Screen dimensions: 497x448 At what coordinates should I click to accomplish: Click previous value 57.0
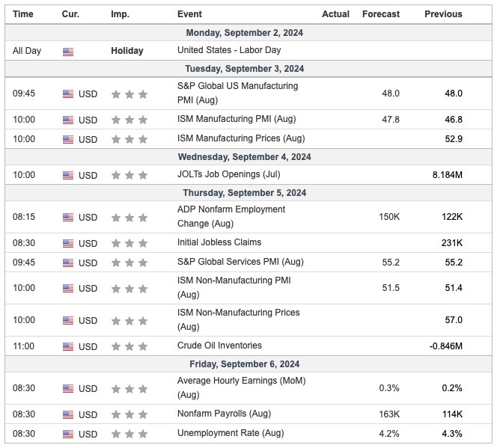tap(454, 320)
